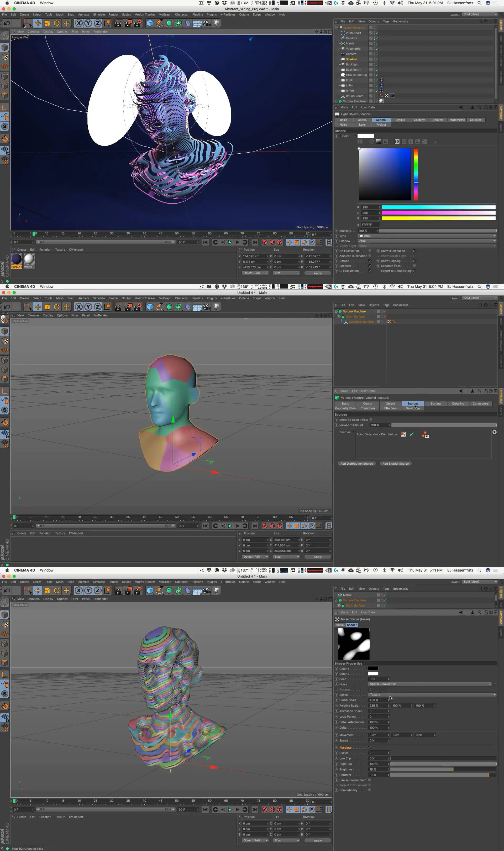
Task: Click Undo in the Abstract_Slicing_Proj window toolbar
Action: point(7,23)
